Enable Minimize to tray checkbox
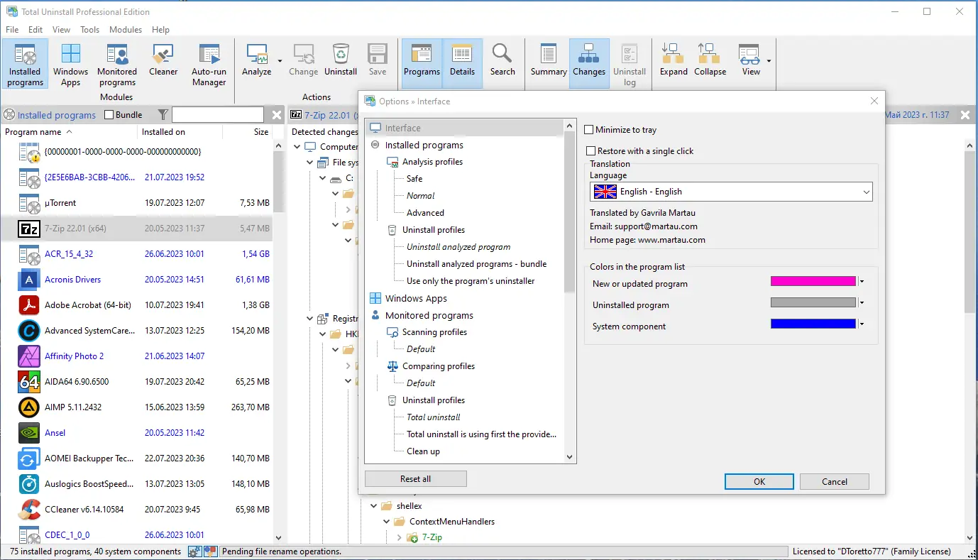Image resolution: width=978 pixels, height=560 pixels. [589, 130]
